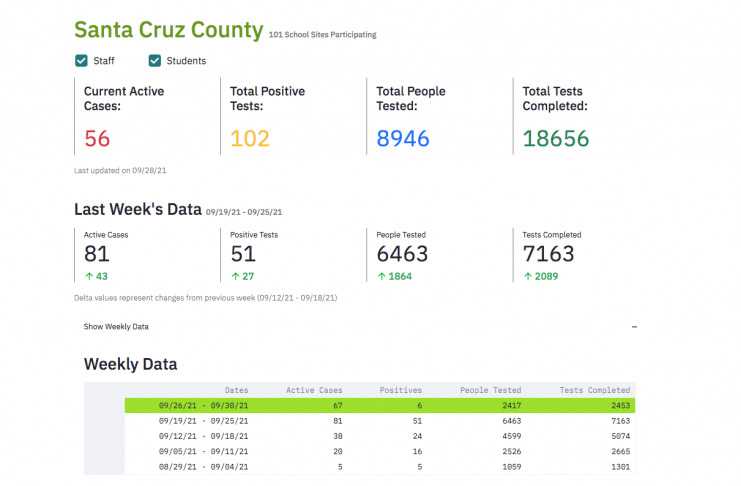Click the Positives column header
This screenshot has height=486, width=741.
[x=401, y=390]
